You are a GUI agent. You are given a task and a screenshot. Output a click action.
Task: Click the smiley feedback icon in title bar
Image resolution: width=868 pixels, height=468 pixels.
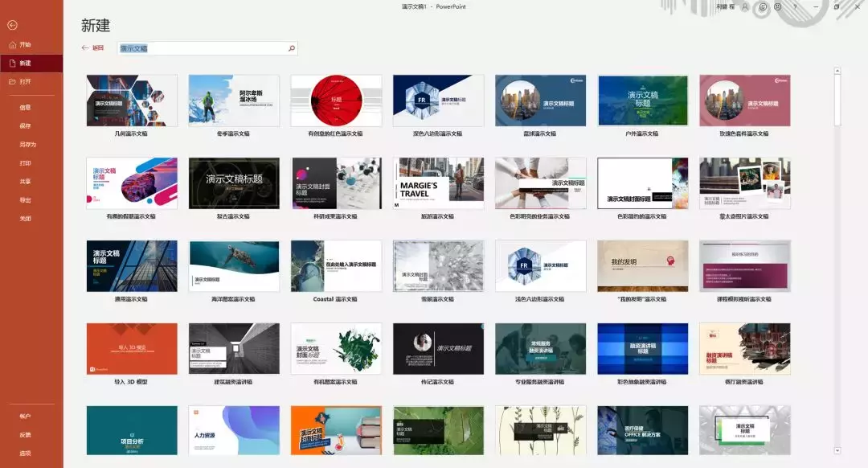(x=763, y=6)
